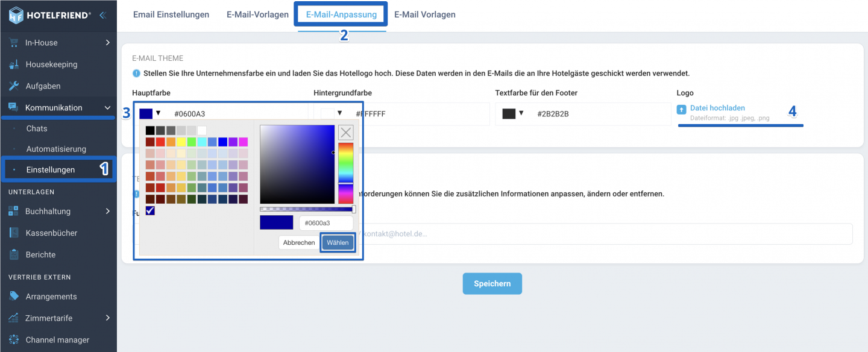Pick the magenta swatch in palette
868x352 pixels.
pyautogui.click(x=243, y=142)
